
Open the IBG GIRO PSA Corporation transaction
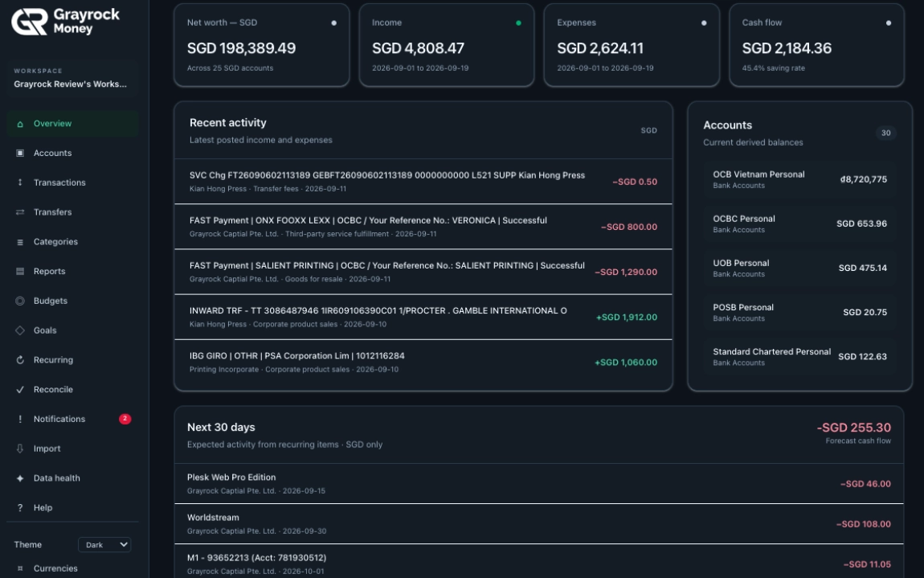[423, 362]
